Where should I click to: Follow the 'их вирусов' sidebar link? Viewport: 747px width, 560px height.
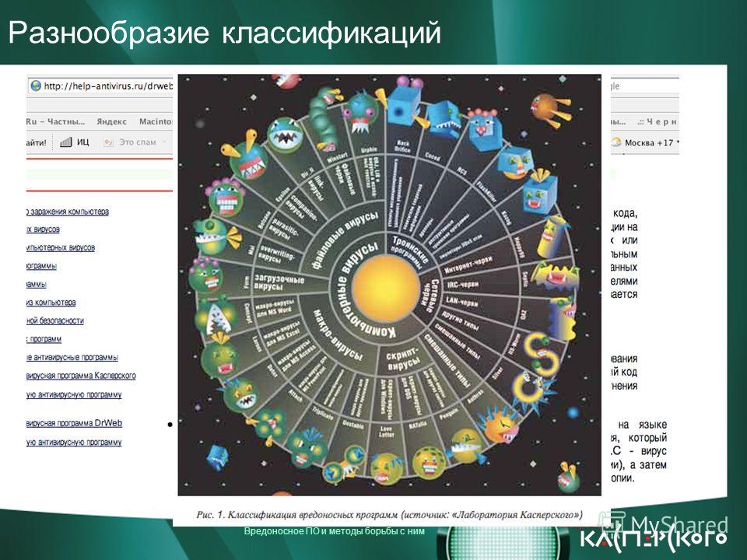44,229
